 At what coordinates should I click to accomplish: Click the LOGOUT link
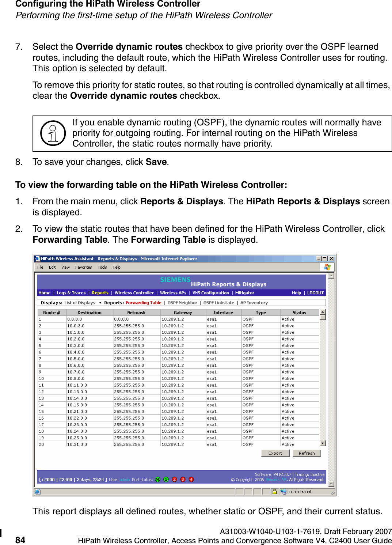[x=315, y=293]
